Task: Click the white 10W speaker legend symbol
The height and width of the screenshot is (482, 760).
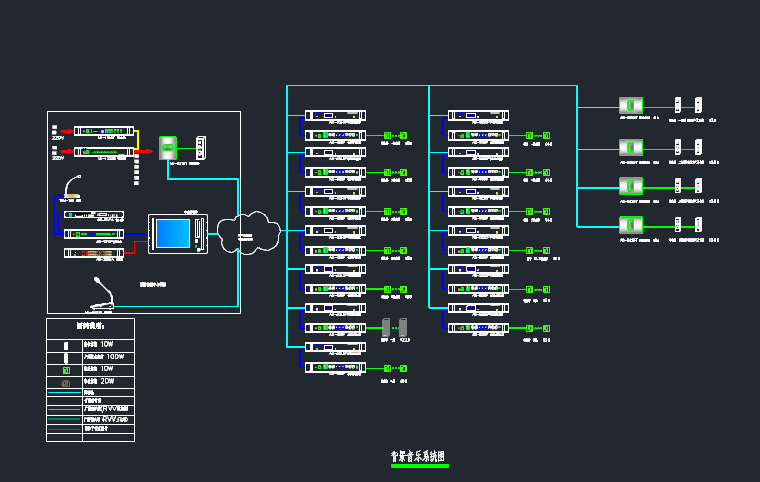Action: coord(66,344)
